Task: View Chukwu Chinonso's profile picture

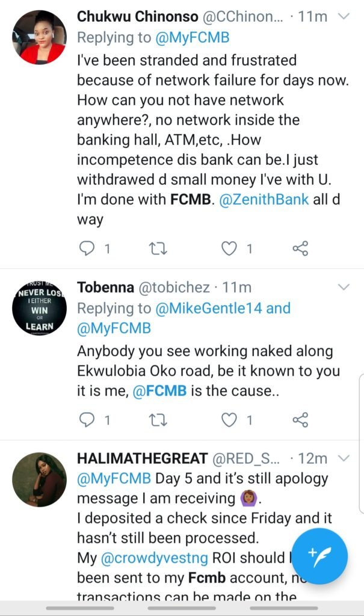Action: tap(39, 37)
